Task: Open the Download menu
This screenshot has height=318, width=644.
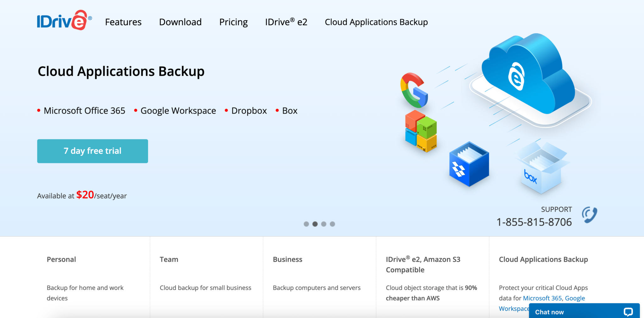Action: click(x=180, y=22)
